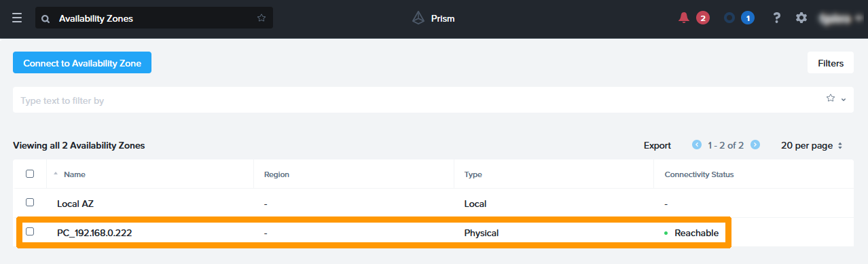Check the PC_192.168.0.222 row checkbox
Screen dimensions: 868x264
pos(30,231)
